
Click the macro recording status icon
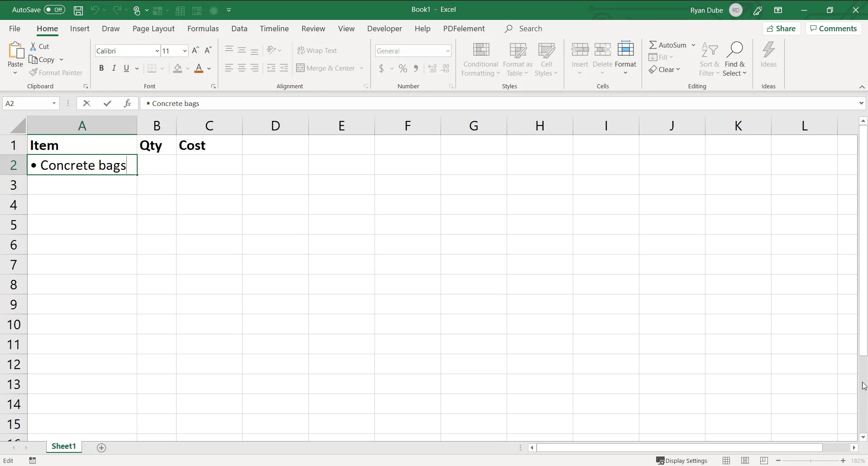click(x=33, y=461)
